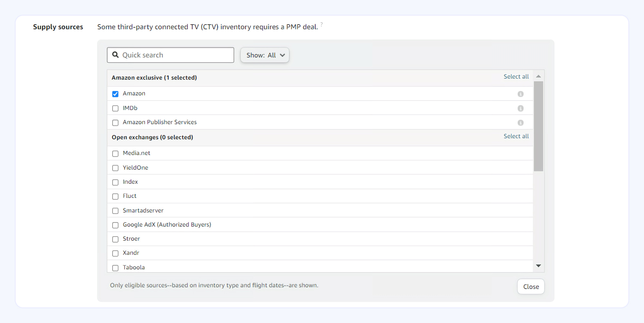Screen dimensions: 644x323
Task: Click the Supply sources label
Action: [x=58, y=27]
